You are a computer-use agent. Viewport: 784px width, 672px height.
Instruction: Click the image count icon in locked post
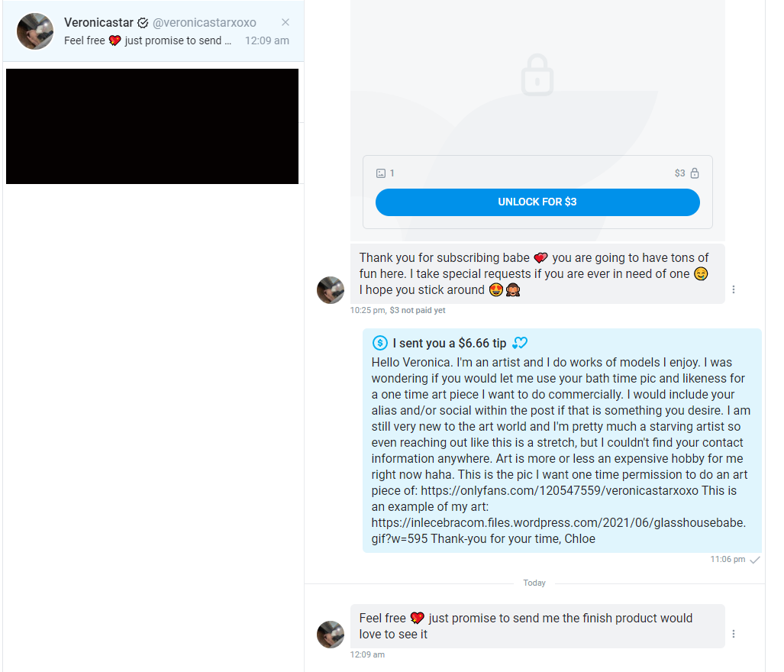tap(381, 173)
